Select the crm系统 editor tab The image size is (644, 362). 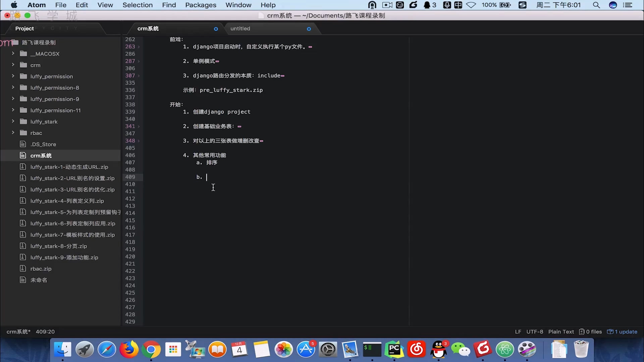[x=174, y=28]
